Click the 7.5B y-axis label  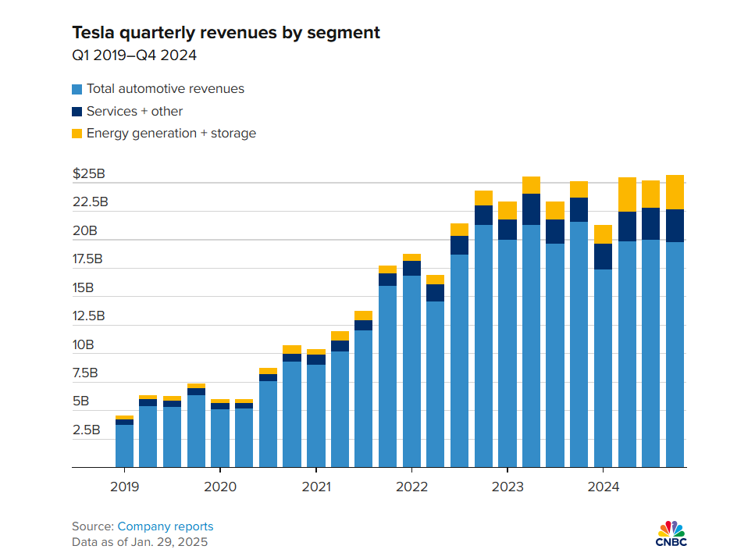pos(85,373)
